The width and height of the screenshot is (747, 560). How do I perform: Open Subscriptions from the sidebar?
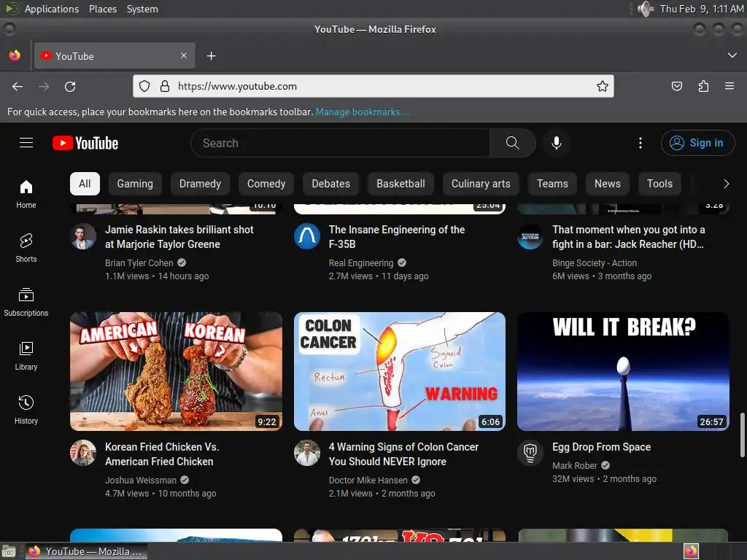26,302
